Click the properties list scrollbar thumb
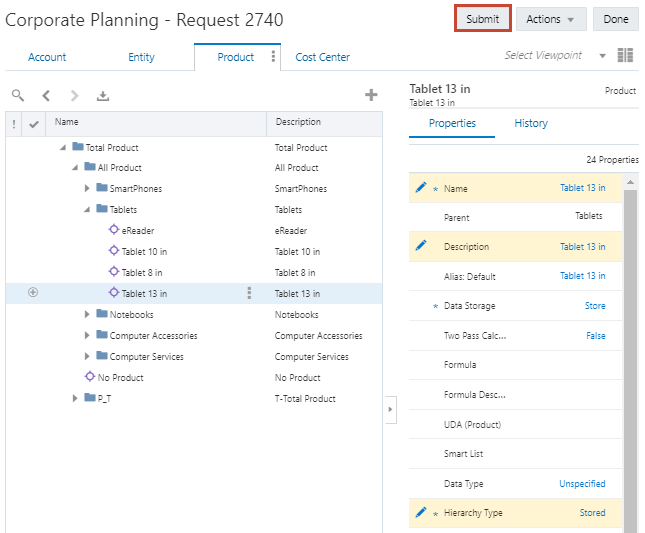 [x=630, y=360]
